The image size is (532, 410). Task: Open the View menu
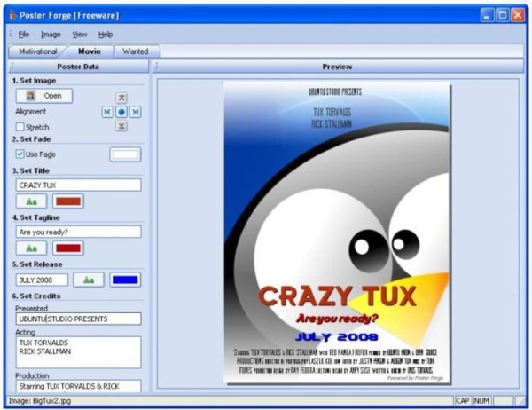click(80, 34)
